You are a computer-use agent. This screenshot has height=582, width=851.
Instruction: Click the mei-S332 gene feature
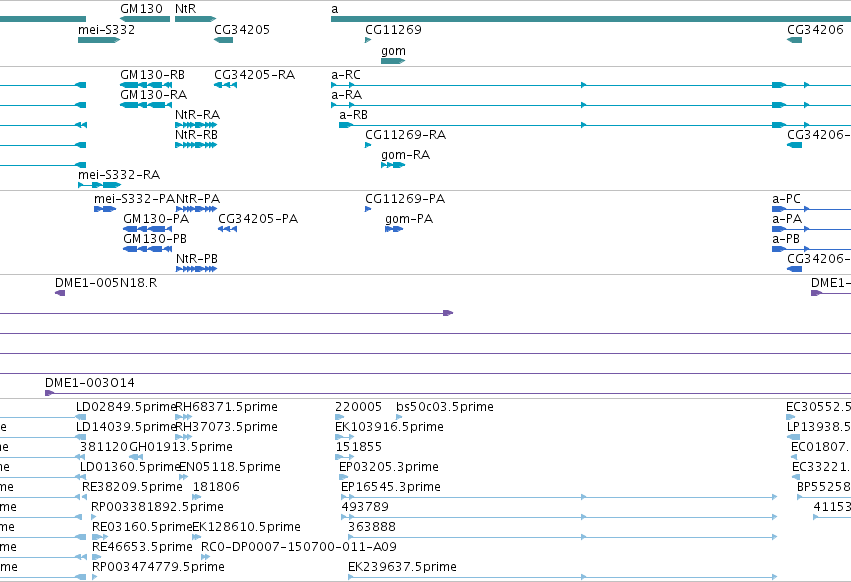(x=99, y=40)
